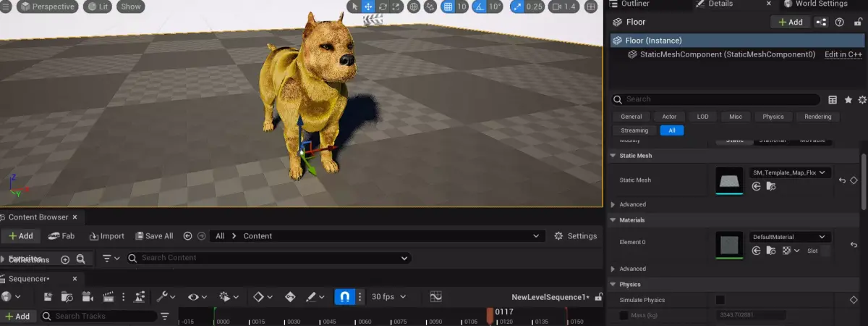
Task: Click the Content Browser Add button
Action: (20, 236)
